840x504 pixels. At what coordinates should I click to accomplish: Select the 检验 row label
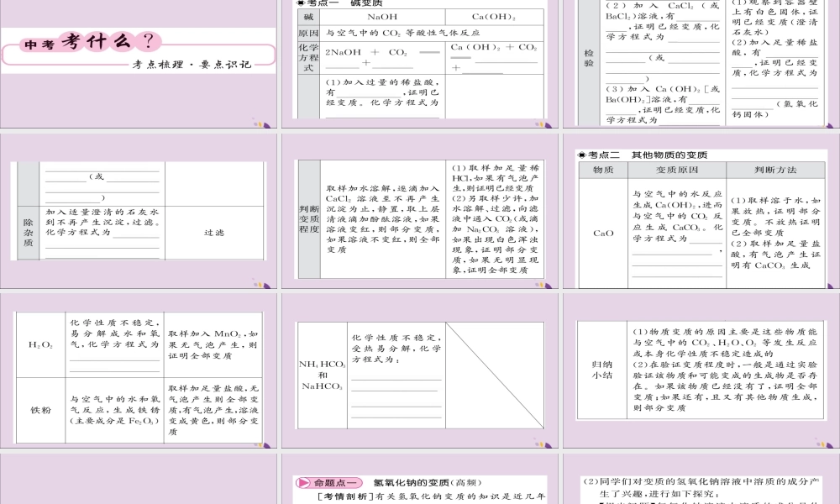coord(589,58)
